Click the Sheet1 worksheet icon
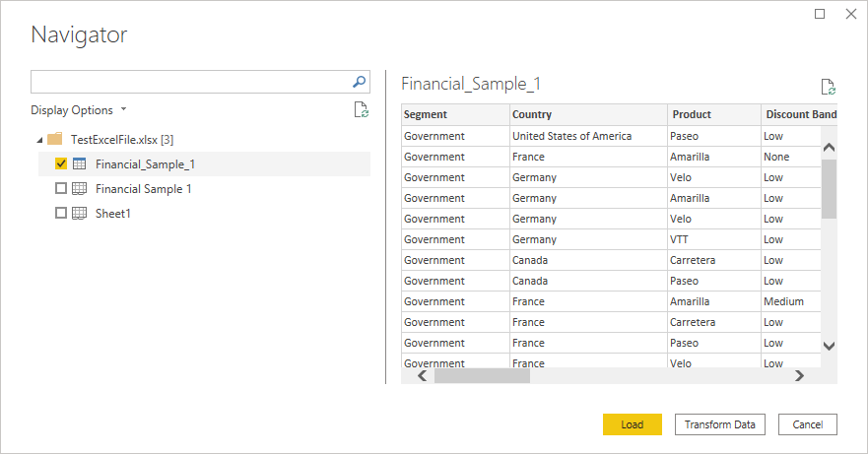The image size is (868, 454). pyautogui.click(x=80, y=213)
